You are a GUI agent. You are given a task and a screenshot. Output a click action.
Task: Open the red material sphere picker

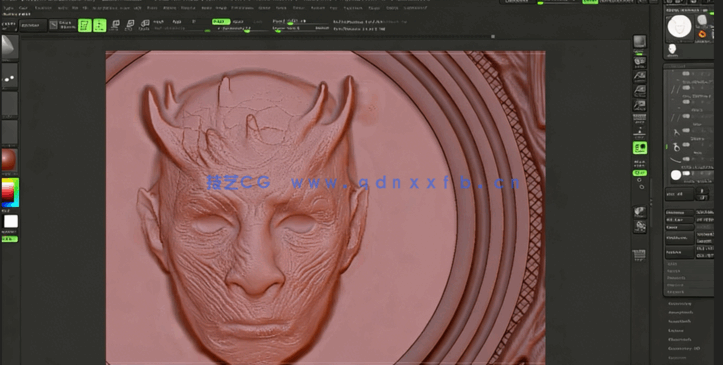pyautogui.click(x=9, y=160)
